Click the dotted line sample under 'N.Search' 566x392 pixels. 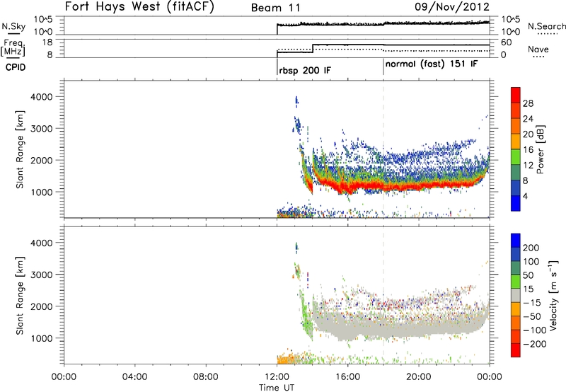point(548,34)
